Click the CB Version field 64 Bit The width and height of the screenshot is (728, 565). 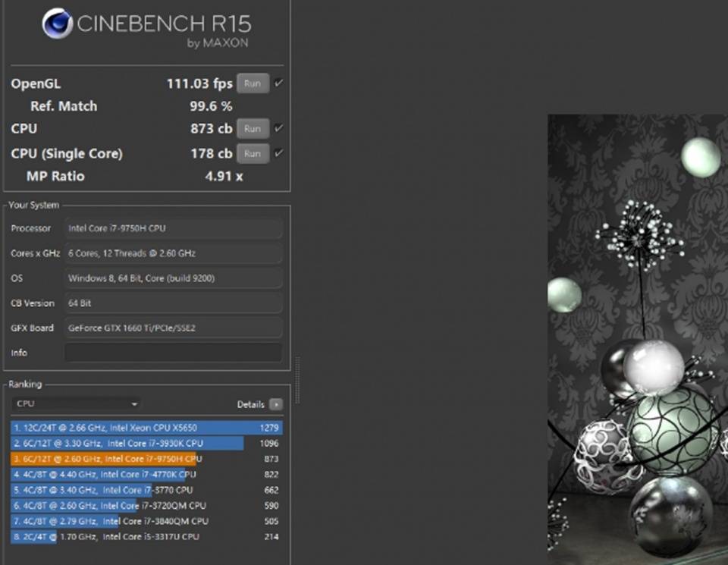(173, 303)
